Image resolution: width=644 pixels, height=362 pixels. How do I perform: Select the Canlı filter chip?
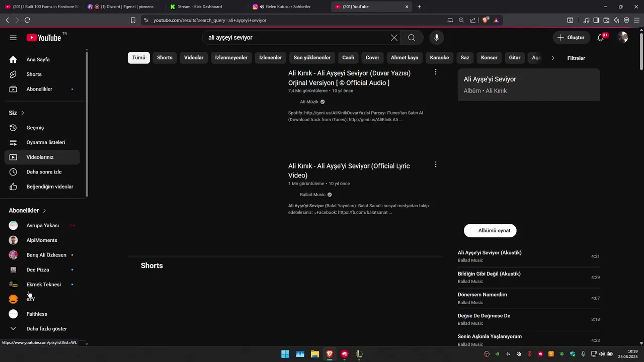[348, 58]
